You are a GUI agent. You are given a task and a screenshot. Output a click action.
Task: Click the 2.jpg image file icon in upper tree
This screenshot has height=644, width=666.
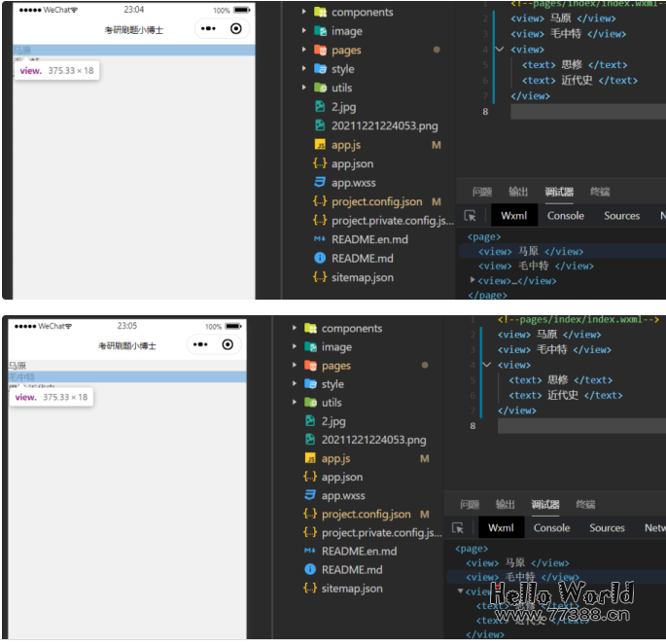319,107
